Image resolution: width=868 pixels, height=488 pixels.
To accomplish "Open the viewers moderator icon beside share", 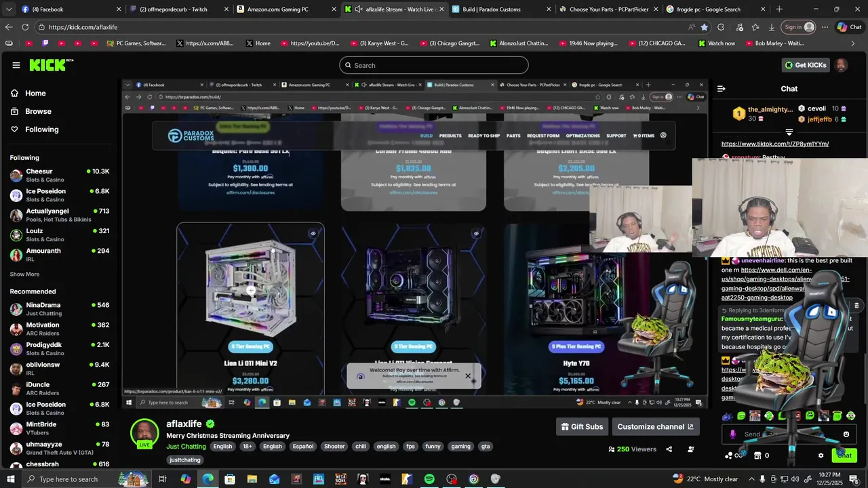I will coord(691,449).
